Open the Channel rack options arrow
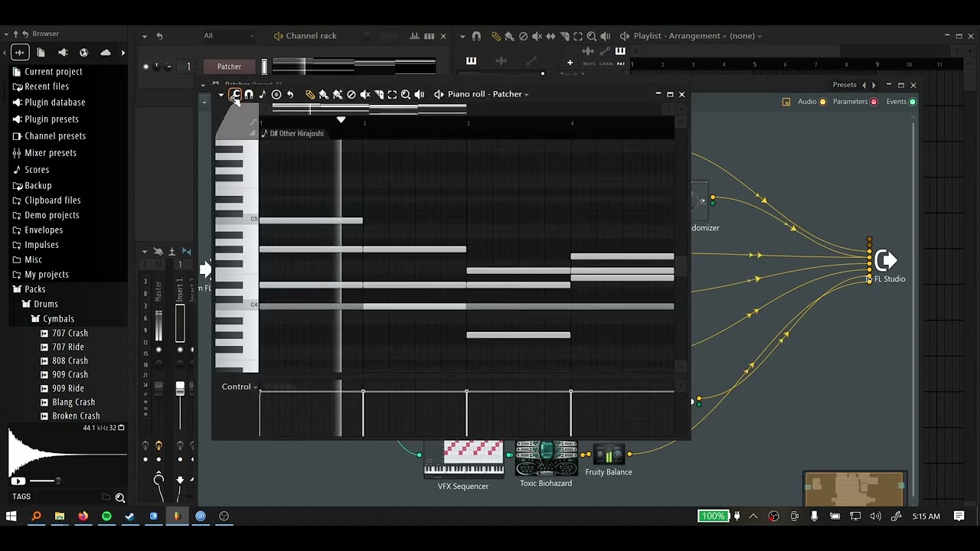 [145, 36]
